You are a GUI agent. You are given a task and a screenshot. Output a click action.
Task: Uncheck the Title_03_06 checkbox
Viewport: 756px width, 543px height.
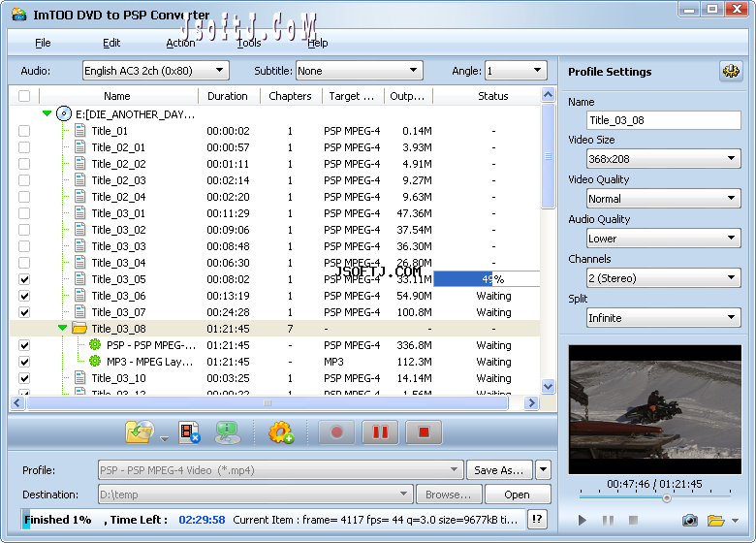24,296
